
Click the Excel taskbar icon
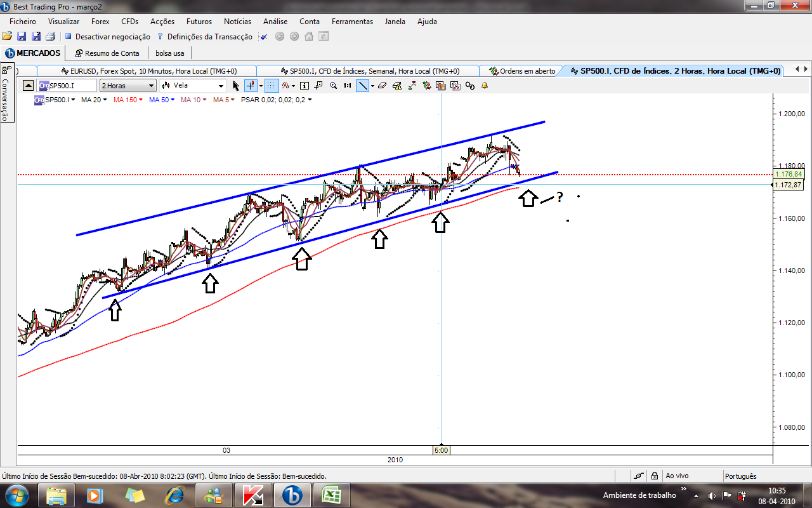(332, 495)
